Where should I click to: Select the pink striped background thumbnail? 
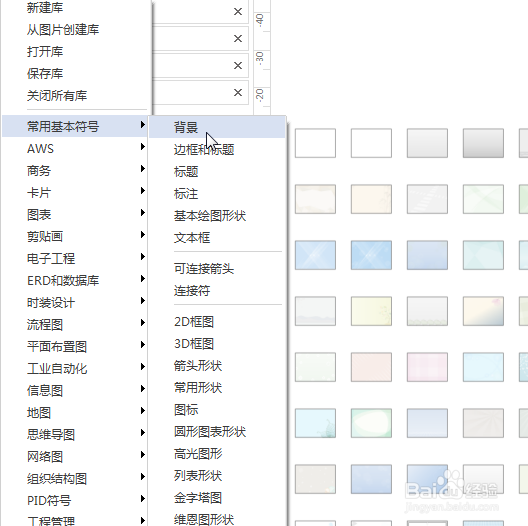pos(427,367)
